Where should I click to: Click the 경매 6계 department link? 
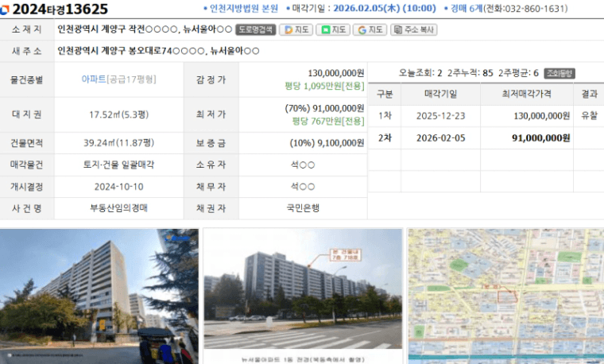click(466, 9)
